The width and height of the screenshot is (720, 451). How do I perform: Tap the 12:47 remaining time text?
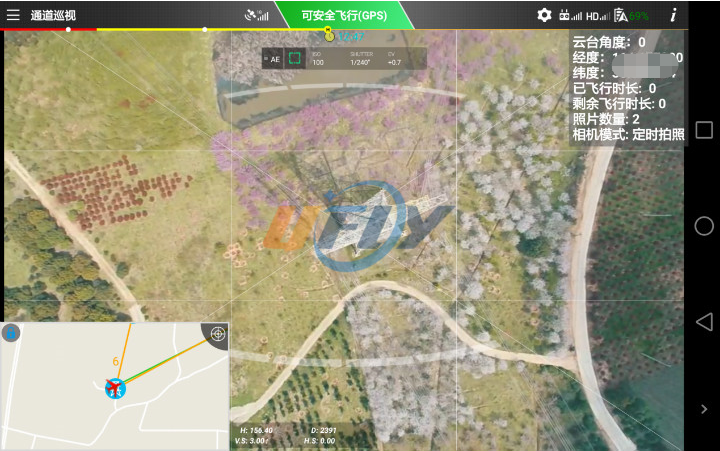pyautogui.click(x=351, y=37)
